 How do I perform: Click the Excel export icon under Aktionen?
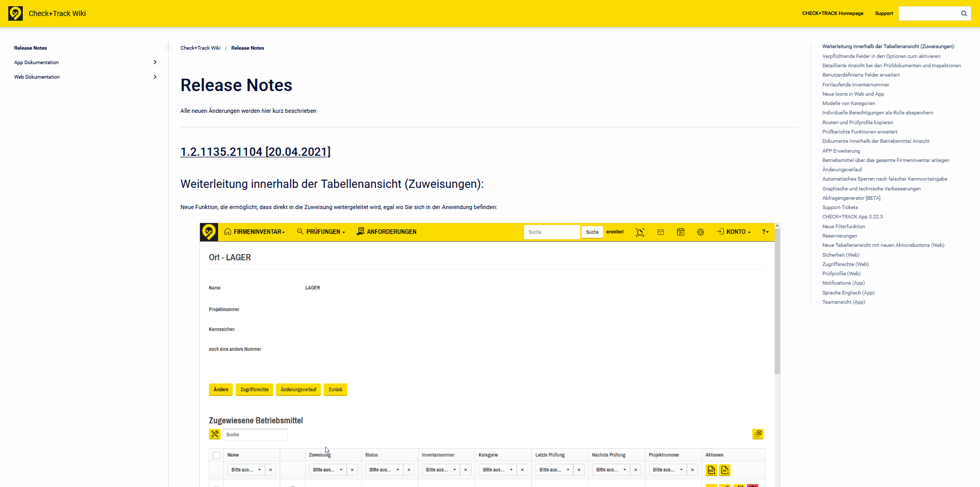coord(711,470)
